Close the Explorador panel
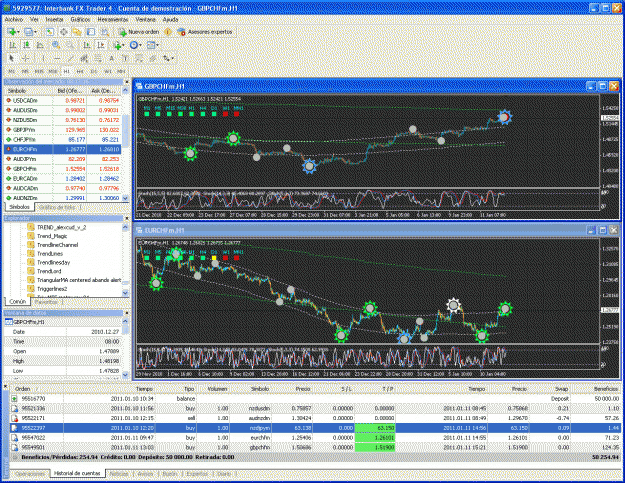 [127, 218]
